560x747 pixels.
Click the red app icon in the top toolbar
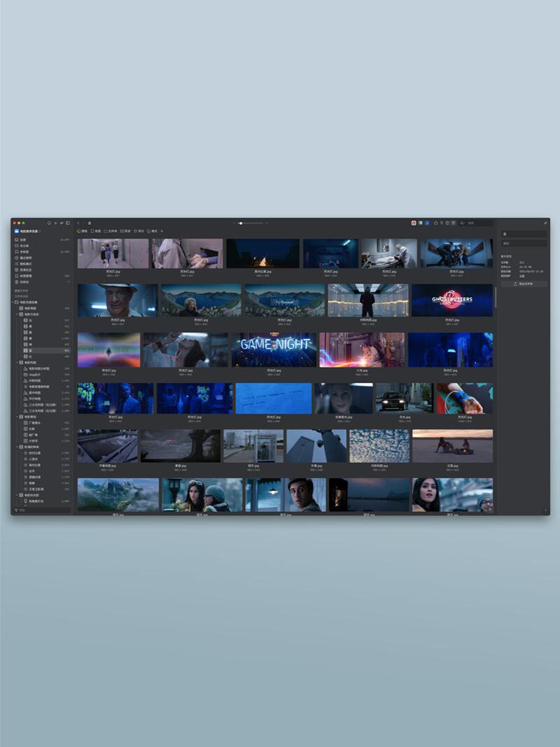click(414, 223)
